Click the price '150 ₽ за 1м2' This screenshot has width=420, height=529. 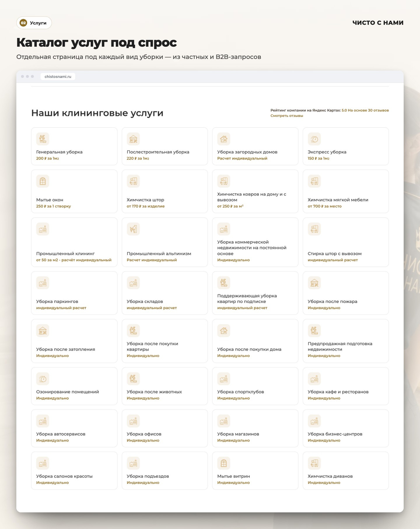click(318, 158)
